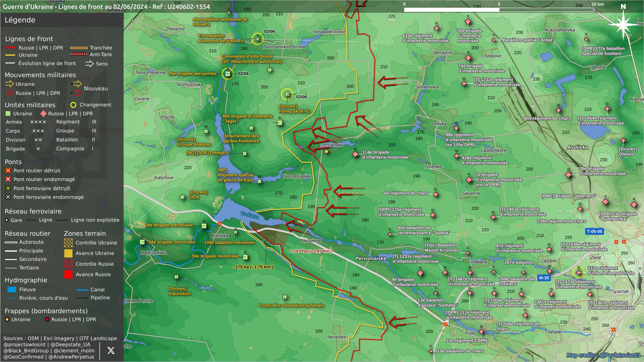644x362 pixels.
Task: Click the legend 'Changement' yellow circle
Action: (x=73, y=105)
